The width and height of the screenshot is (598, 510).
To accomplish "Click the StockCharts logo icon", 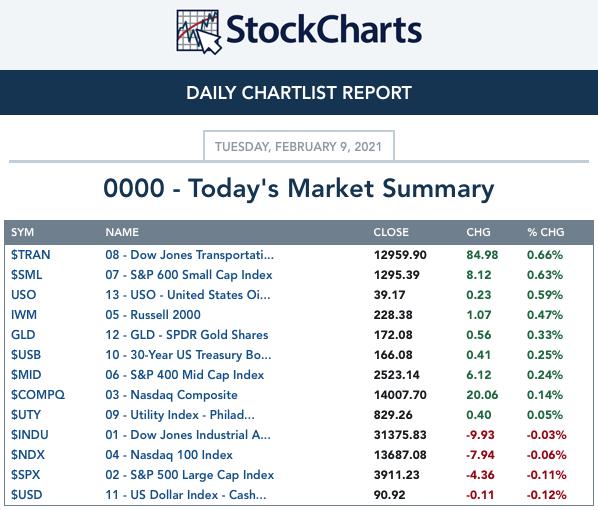I will pos(199,32).
